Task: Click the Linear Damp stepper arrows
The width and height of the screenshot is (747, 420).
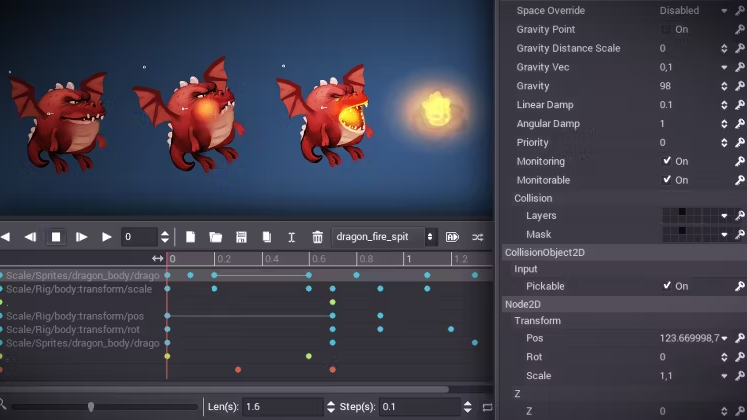Action: pyautogui.click(x=724, y=105)
